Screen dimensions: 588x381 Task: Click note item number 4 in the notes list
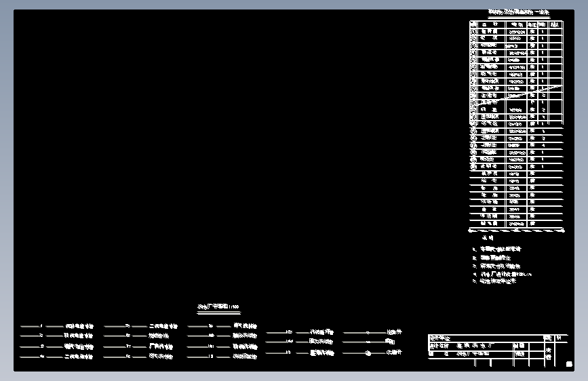point(503,274)
